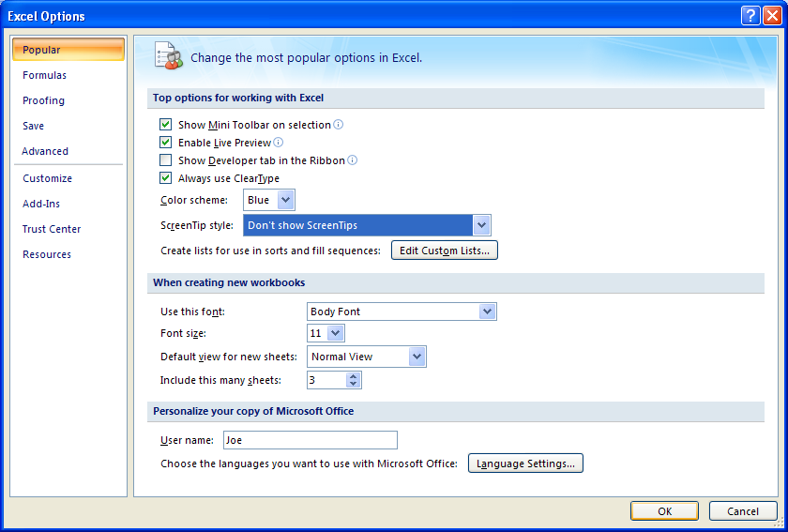Screen dimensions: 788x532
Task: Click 'Change the most popular options' text
Action: point(306,58)
